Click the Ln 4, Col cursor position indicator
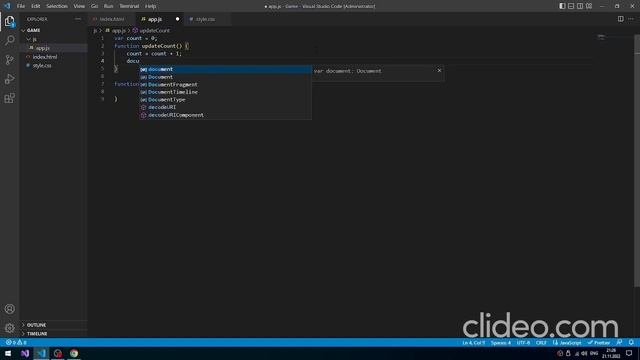 [x=473, y=343]
